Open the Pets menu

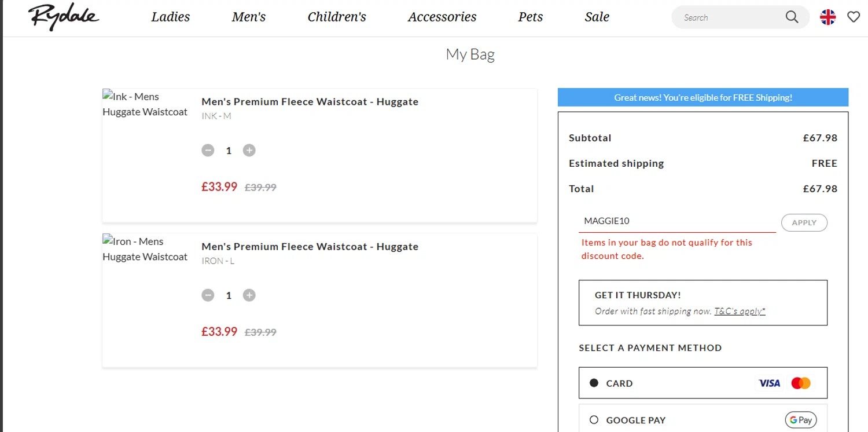[x=531, y=17]
